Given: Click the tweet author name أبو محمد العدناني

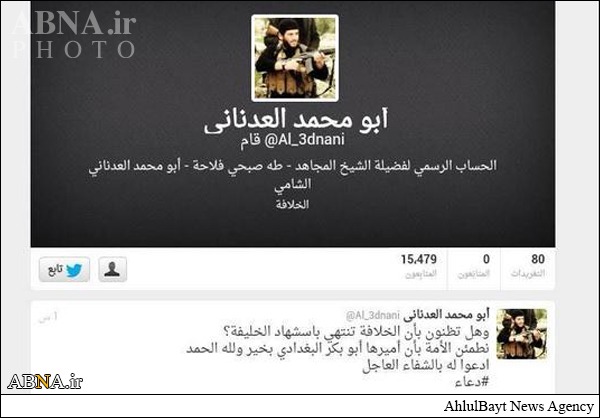Looking at the screenshot, I should (x=447, y=315).
